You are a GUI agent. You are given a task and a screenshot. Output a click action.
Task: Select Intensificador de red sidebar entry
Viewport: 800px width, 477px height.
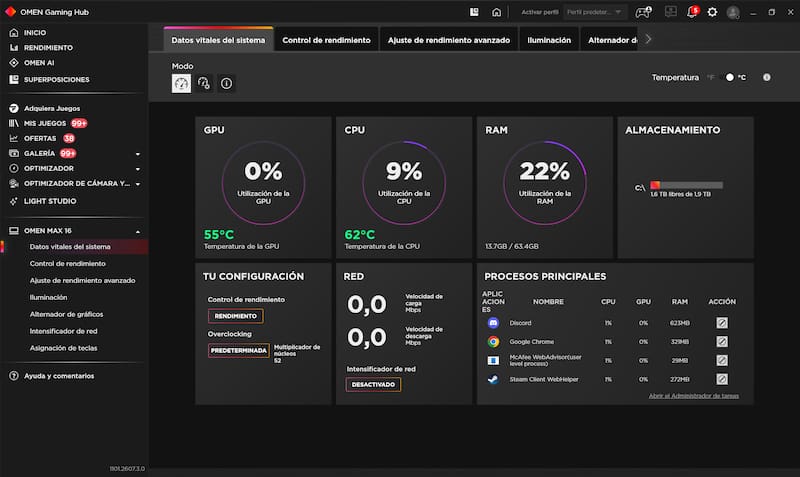tap(63, 331)
